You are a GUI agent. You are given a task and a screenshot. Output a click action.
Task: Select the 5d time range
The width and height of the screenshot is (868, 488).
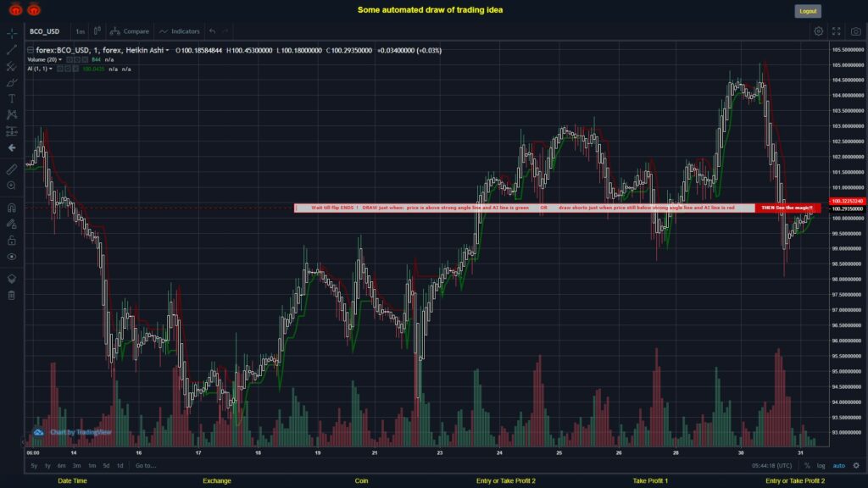(x=106, y=466)
